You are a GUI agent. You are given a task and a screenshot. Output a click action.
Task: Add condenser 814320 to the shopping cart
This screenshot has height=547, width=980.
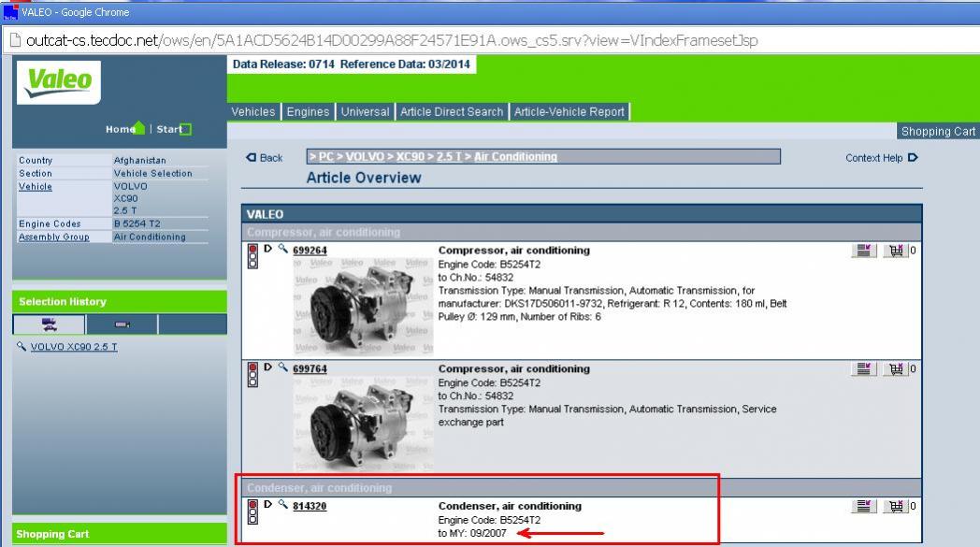click(895, 506)
